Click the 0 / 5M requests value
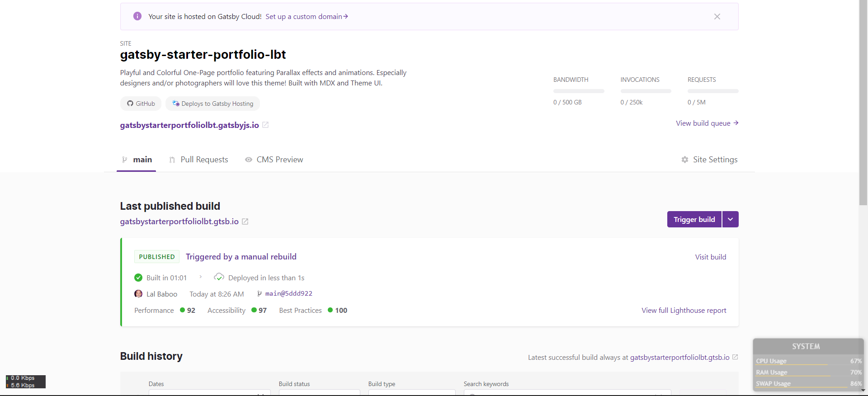The width and height of the screenshot is (868, 396). [x=697, y=102]
